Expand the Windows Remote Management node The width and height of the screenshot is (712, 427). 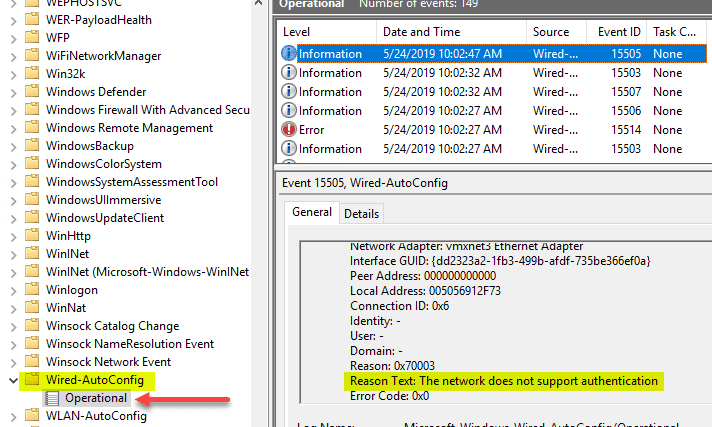[12, 128]
